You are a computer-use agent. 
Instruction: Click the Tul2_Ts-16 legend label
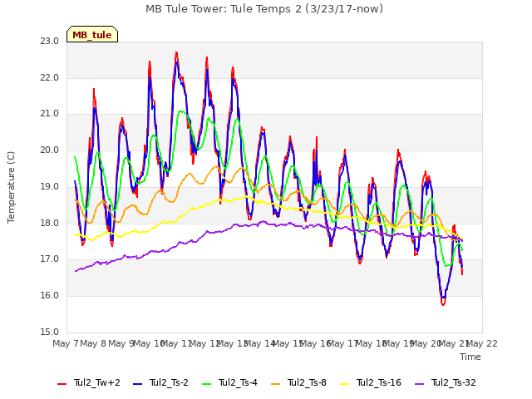(x=379, y=382)
